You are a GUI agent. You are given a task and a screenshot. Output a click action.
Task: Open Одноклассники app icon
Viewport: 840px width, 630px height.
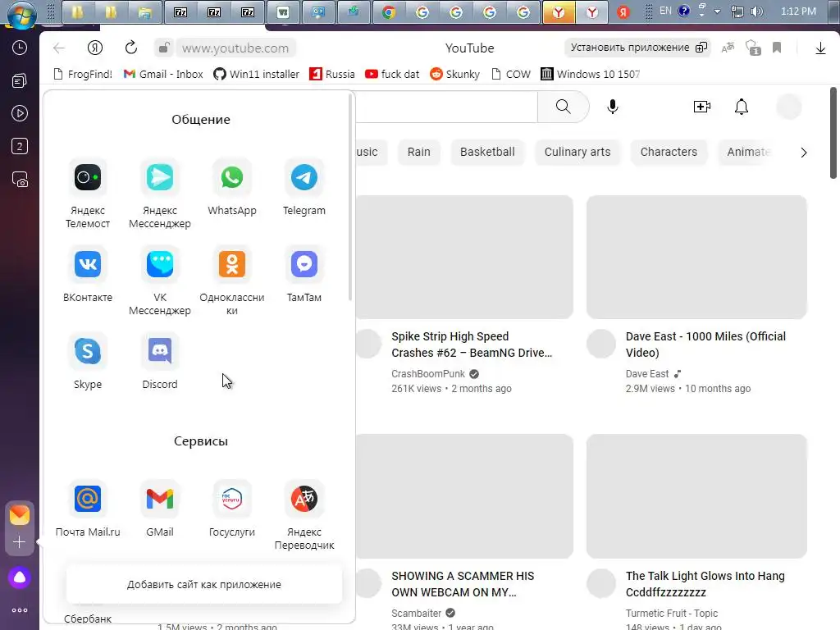[x=232, y=264]
